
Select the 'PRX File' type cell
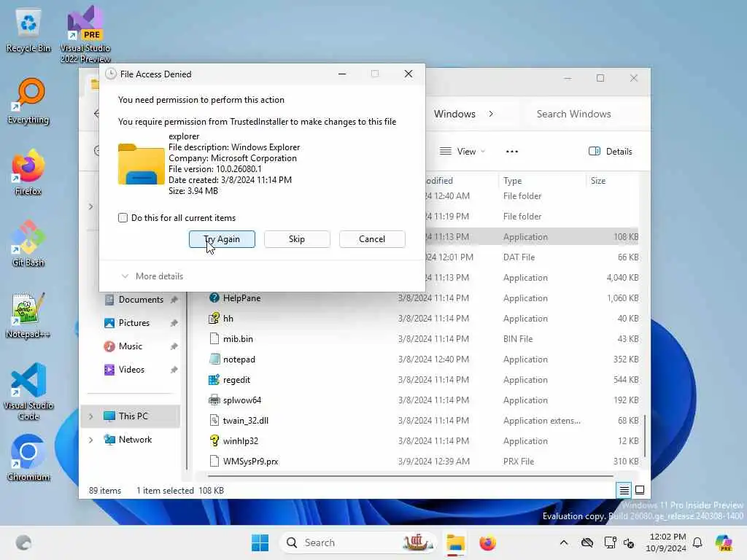(x=519, y=461)
